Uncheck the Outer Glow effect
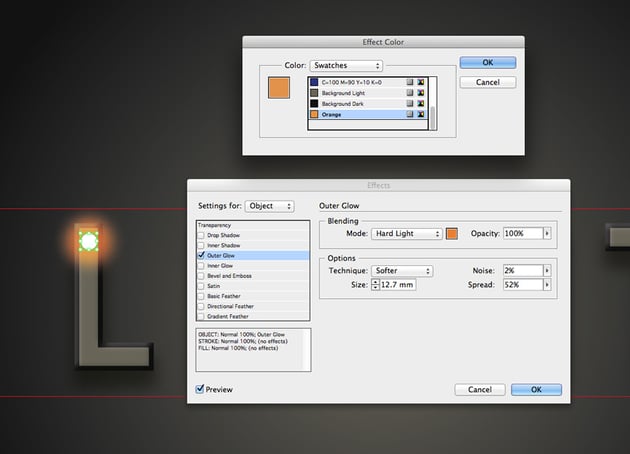Screen dimensions: 630x454 tap(201, 256)
